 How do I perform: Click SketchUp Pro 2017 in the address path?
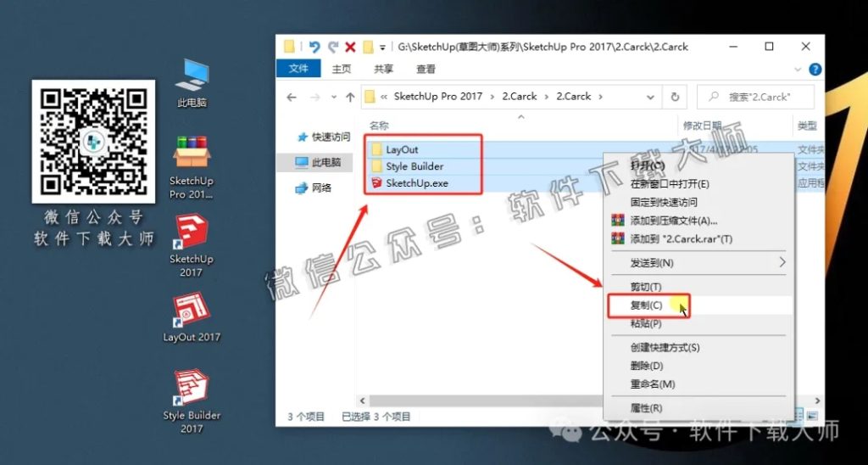pyautogui.click(x=438, y=97)
